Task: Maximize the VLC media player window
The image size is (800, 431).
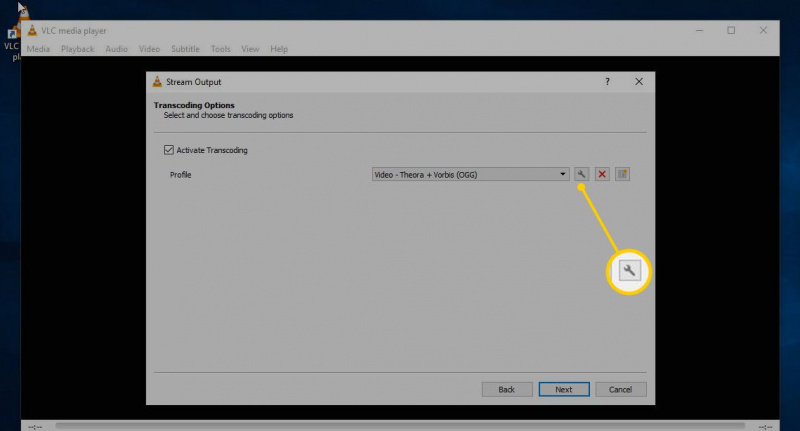Action: tap(731, 31)
